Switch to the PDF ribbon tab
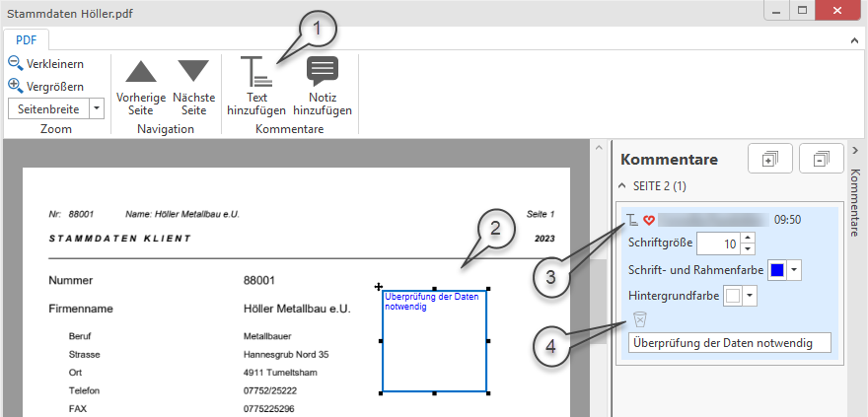Screen dimensions: 868x417 [26, 40]
